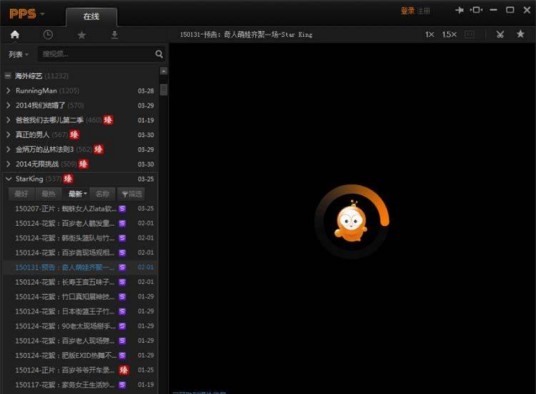Click the orange 登录 link
Screen dimensions: 536x394
tap(407, 11)
